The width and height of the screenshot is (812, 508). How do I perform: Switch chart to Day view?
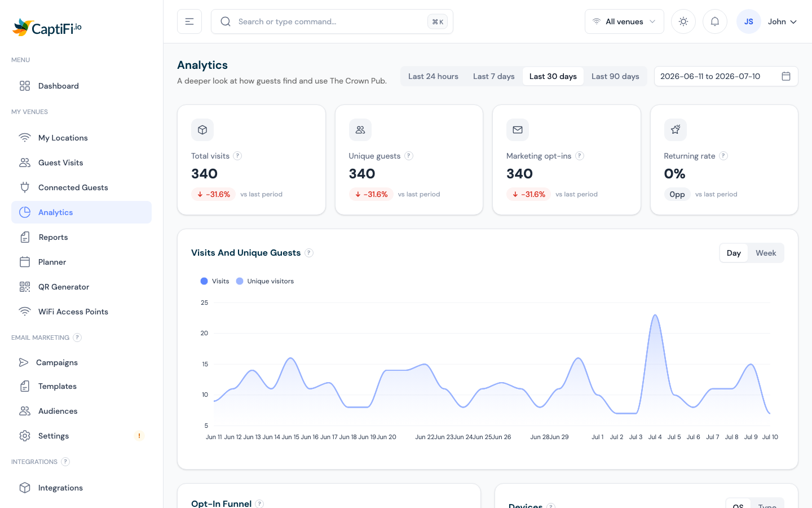[x=734, y=253]
